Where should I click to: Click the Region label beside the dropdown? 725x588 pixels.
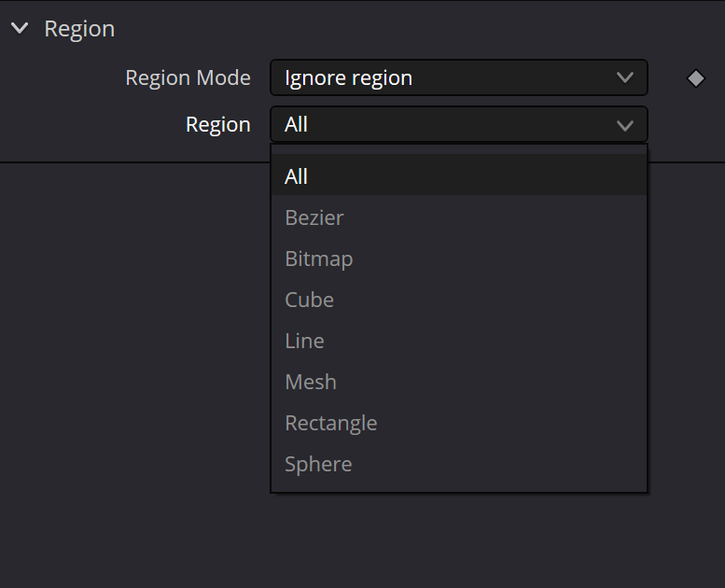217,124
